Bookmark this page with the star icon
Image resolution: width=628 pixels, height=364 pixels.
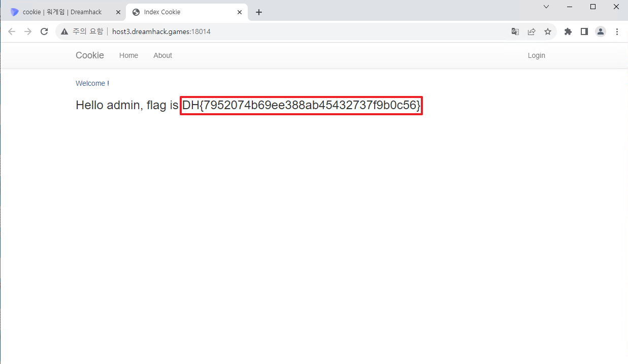548,31
